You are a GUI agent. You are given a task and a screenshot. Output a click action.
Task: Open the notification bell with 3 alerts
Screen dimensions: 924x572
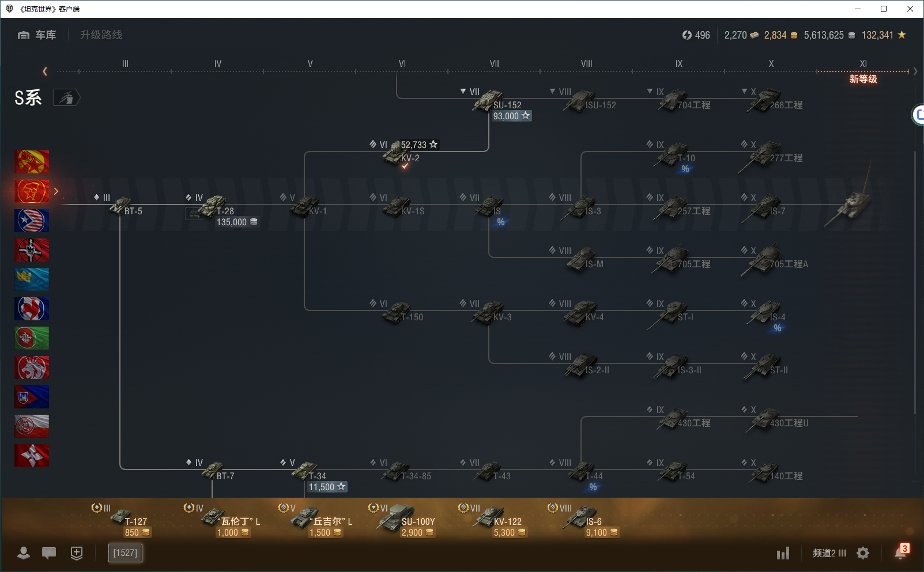tap(900, 552)
